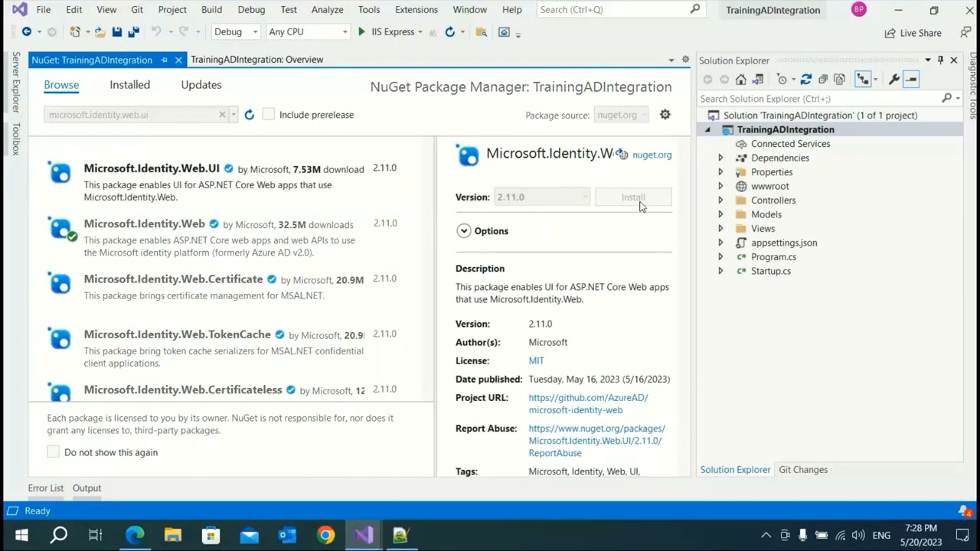Click Solution Explorer Home icon
Image resolution: width=980 pixels, height=551 pixels.
pos(740,80)
